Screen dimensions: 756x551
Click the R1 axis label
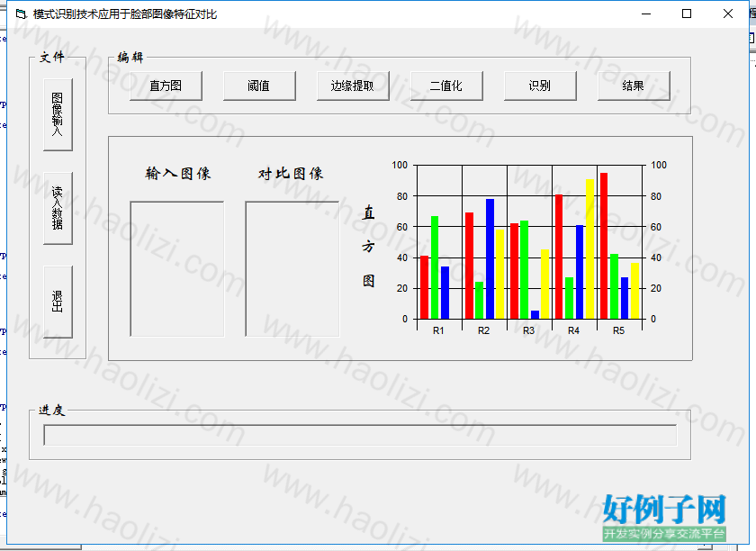click(x=437, y=330)
